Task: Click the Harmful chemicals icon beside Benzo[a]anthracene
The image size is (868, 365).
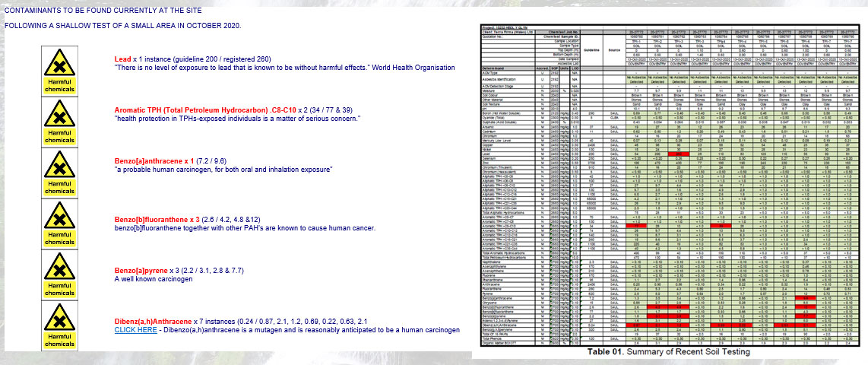Action: [60, 172]
